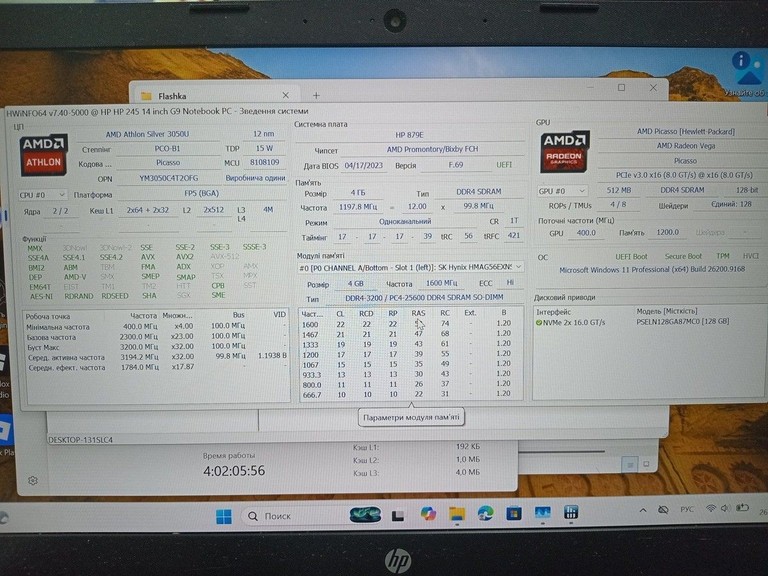
Task: Click memory frequency 1197.8 МГц value
Action: [358, 207]
